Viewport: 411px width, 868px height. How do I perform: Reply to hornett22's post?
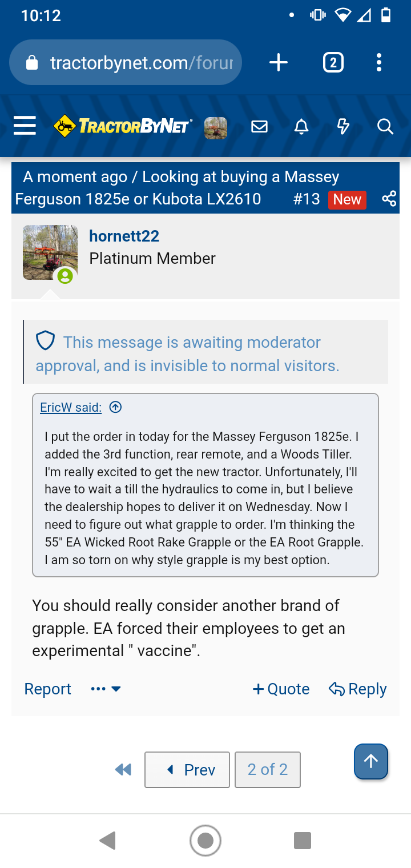[x=358, y=689]
